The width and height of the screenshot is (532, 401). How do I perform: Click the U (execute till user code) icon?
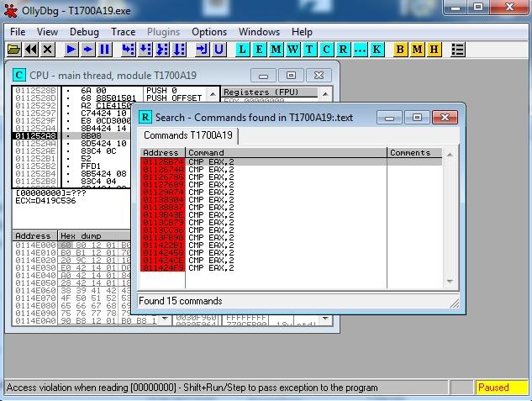(219, 50)
